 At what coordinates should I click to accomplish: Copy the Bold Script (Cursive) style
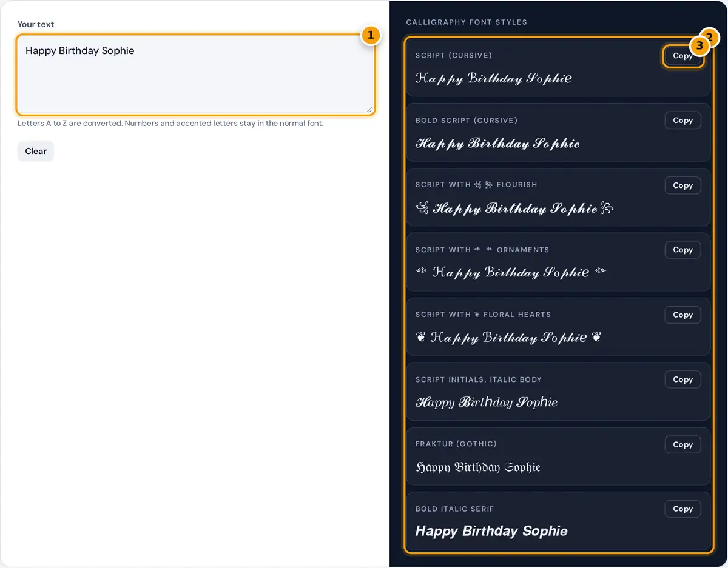tap(682, 121)
